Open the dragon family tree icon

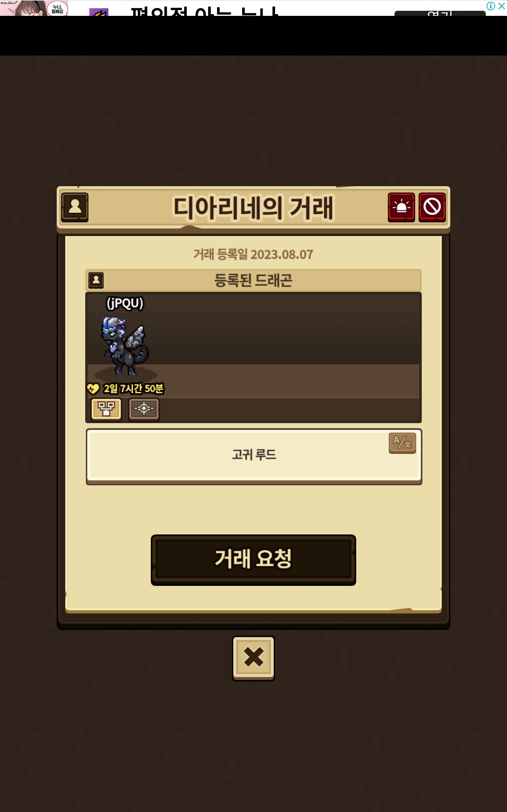pyautogui.click(x=106, y=409)
